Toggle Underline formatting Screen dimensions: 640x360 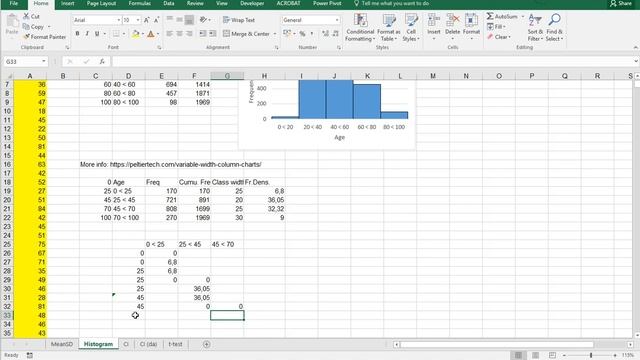tap(97, 33)
